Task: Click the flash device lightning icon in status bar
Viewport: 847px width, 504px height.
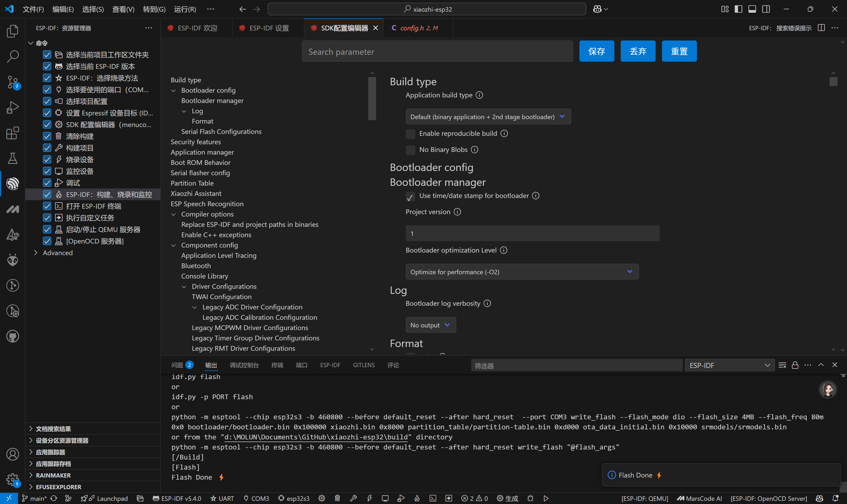Action: (369, 498)
